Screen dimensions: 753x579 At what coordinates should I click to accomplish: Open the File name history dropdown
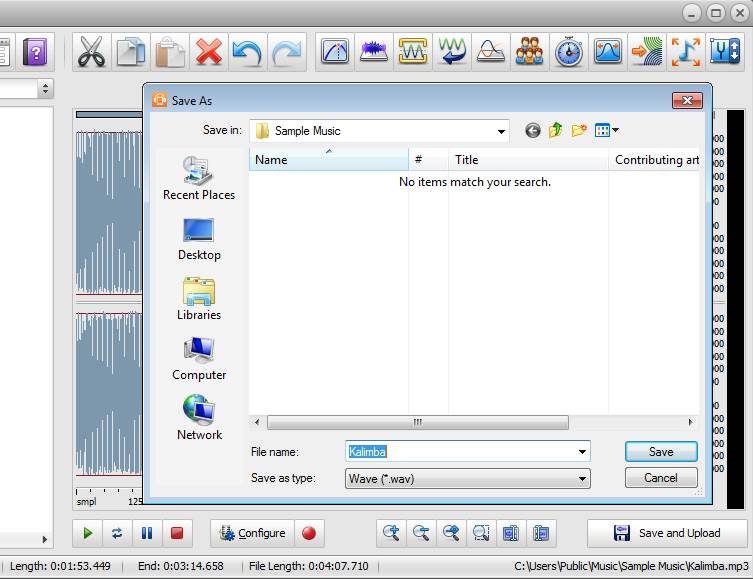(582, 452)
